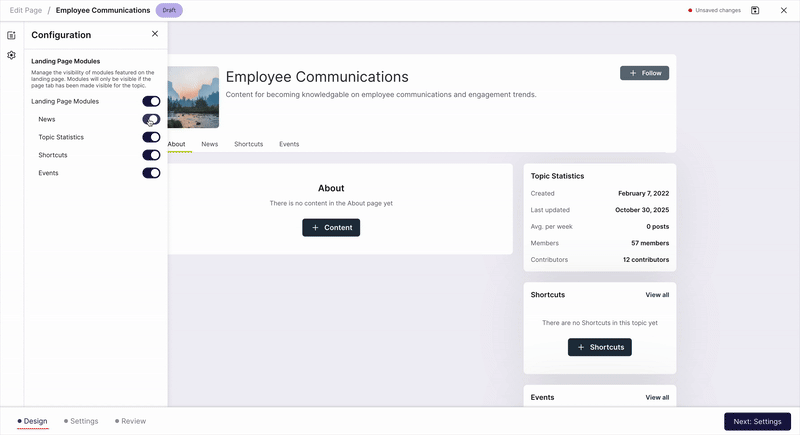Close the page editor with X
The height and width of the screenshot is (435, 800).
click(784, 10)
